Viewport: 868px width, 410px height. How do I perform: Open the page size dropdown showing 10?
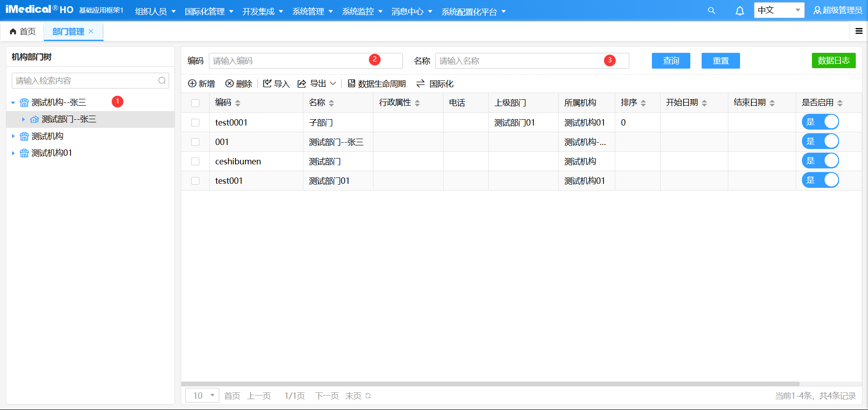coord(202,396)
